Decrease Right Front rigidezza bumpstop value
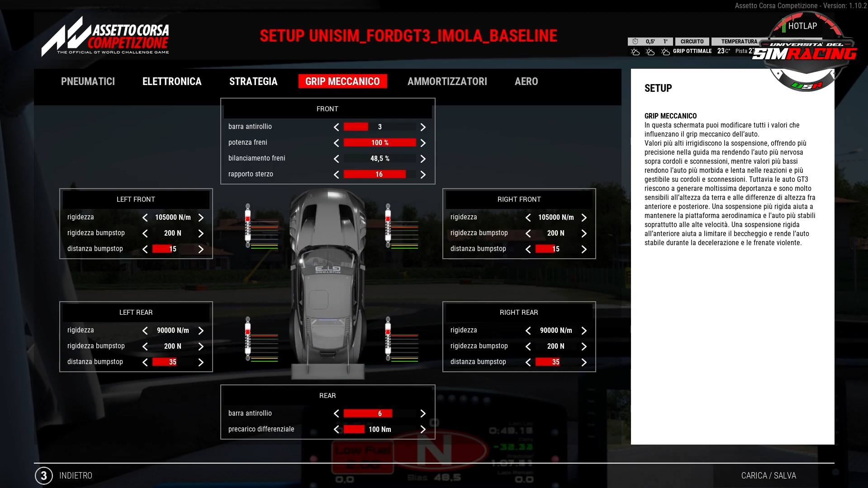 tap(528, 233)
